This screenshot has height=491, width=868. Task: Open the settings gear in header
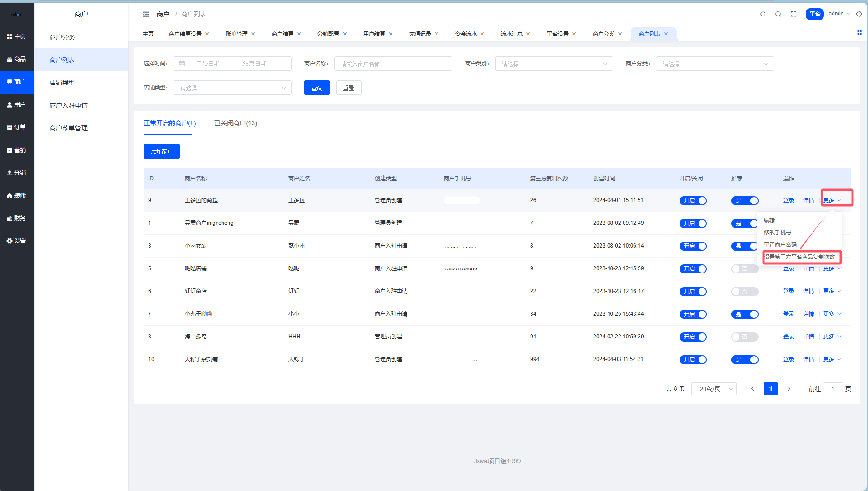pos(858,14)
